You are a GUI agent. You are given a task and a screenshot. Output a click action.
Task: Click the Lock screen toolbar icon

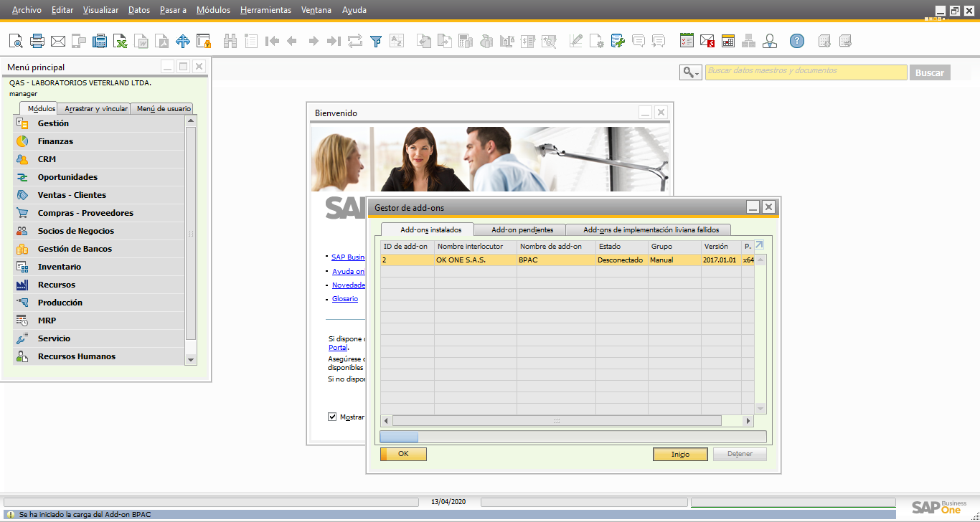click(x=204, y=41)
